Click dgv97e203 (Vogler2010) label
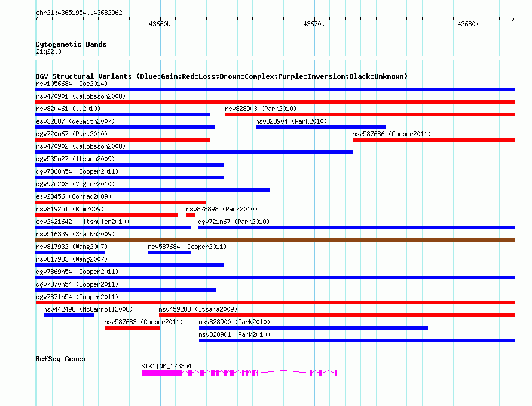Screen dimensions: 532x406 click(75, 184)
